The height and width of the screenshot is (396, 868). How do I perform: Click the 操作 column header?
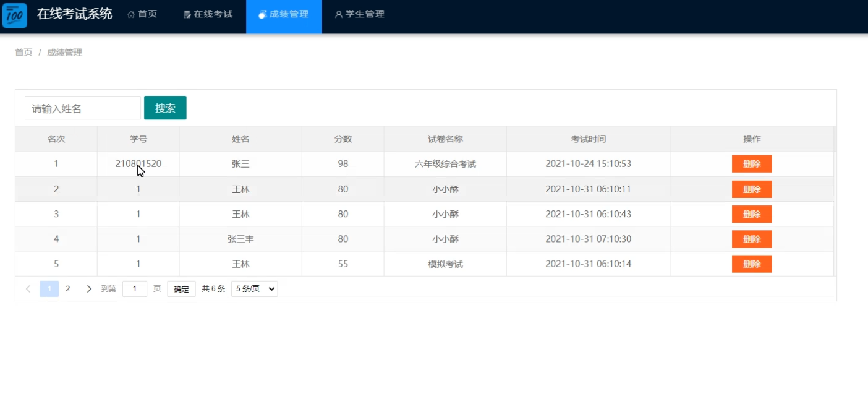[752, 139]
